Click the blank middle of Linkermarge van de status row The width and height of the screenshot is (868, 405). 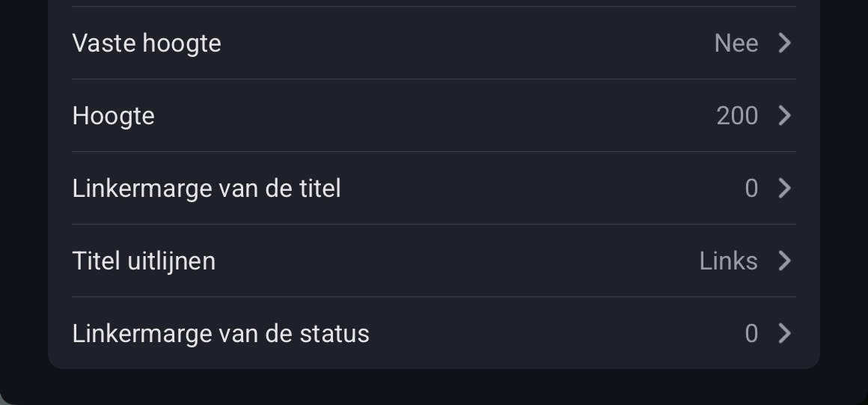554,333
